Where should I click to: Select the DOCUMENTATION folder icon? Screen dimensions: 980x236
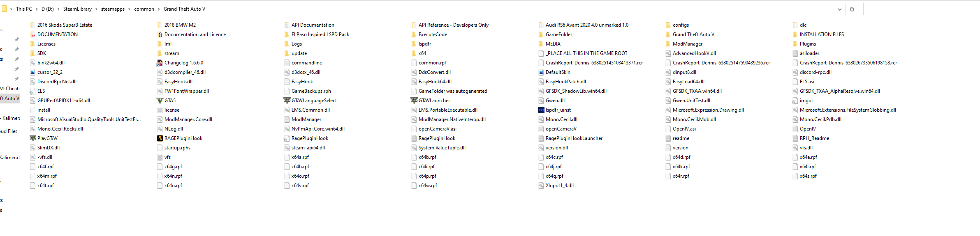click(32, 34)
